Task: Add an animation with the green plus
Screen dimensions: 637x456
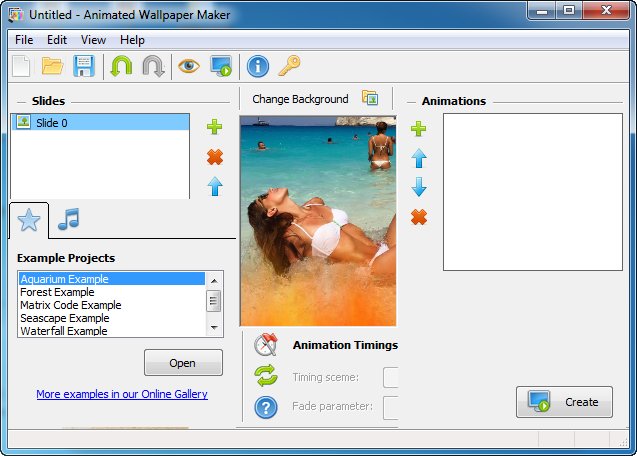Action: [419, 128]
